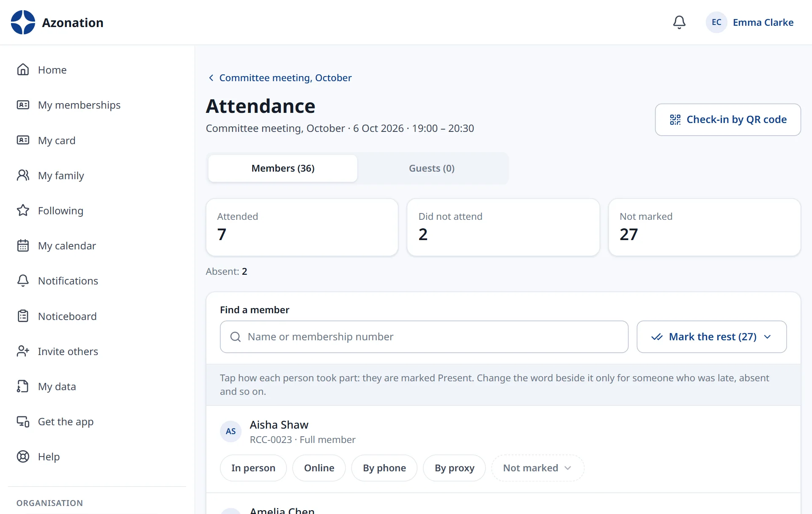Click the search magnifier icon in Find a member
Screen dimensions: 812x514
point(236,337)
